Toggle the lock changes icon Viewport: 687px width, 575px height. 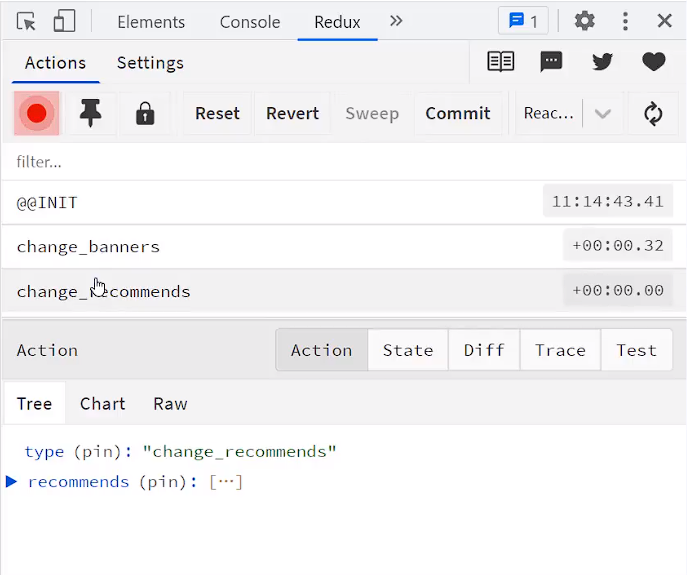click(145, 113)
